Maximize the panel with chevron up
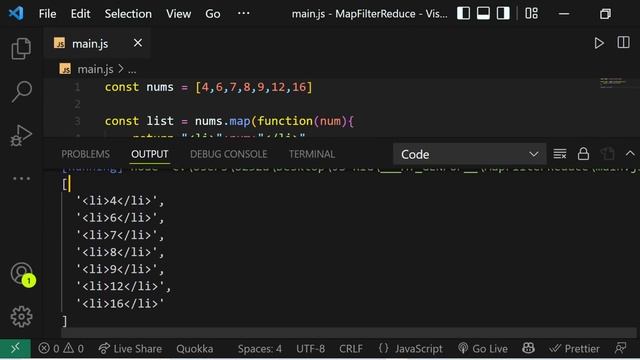The width and height of the screenshot is (640, 360). [x=630, y=154]
